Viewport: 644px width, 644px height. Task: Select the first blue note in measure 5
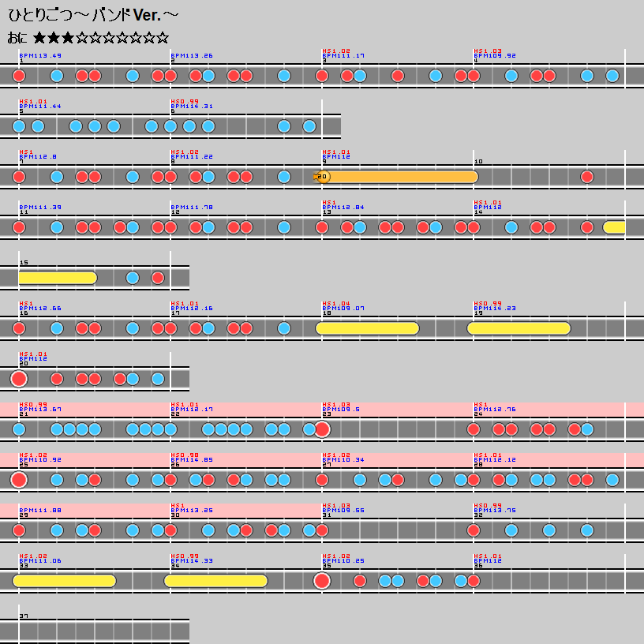19,126
